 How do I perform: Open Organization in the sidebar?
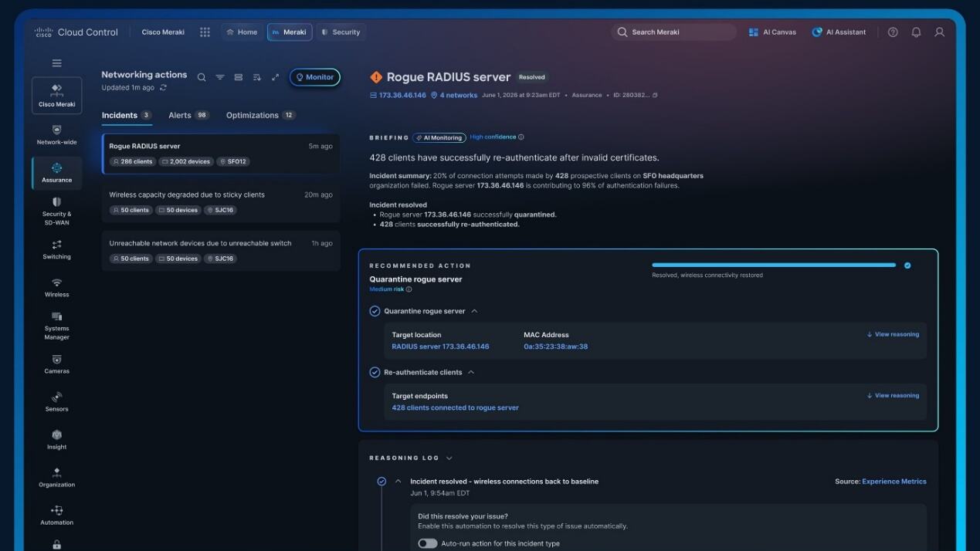click(x=57, y=478)
